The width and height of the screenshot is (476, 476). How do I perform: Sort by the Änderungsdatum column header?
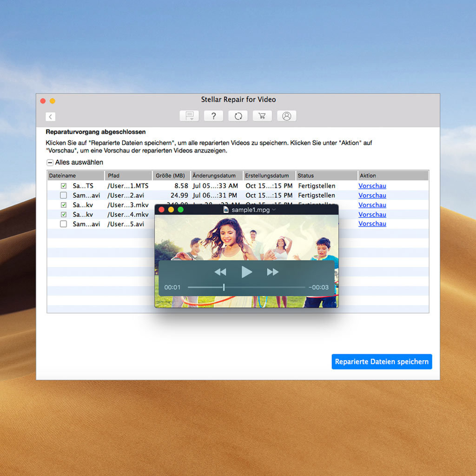tap(217, 175)
